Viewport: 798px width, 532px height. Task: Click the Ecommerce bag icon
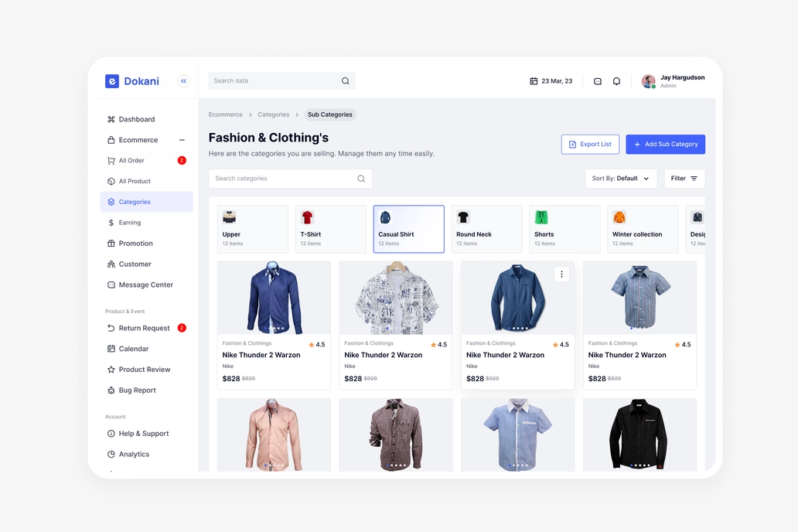coord(111,140)
